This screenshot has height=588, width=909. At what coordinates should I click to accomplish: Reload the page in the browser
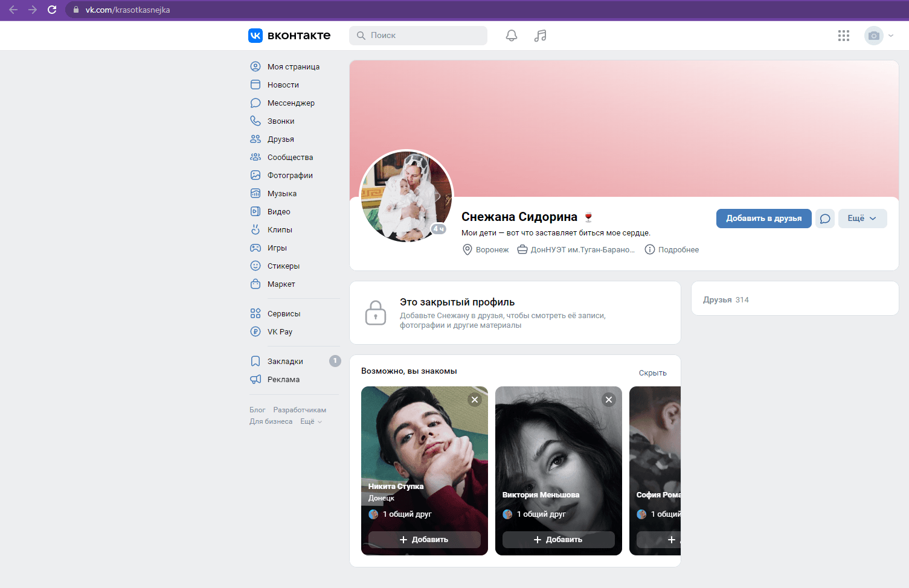pos(52,10)
